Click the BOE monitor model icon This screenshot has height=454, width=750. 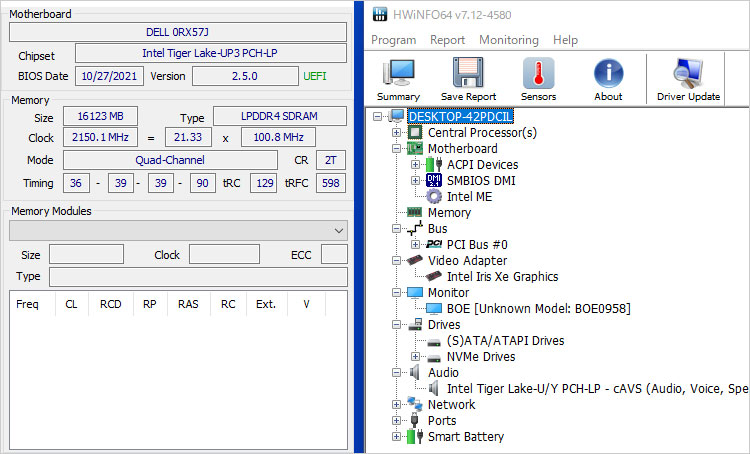pyautogui.click(x=433, y=309)
